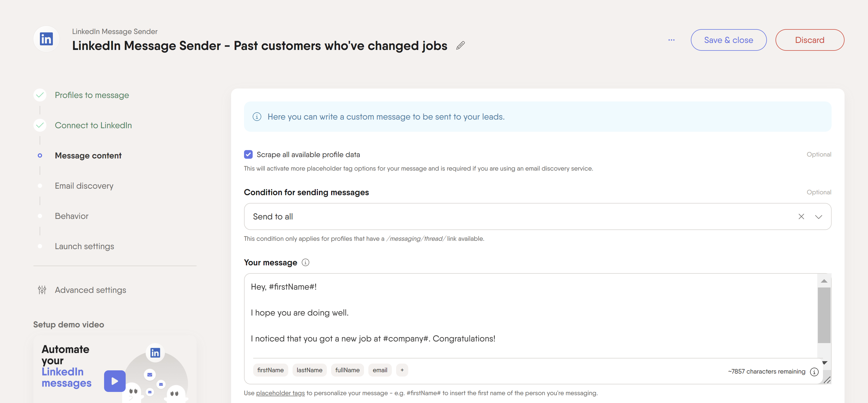The height and width of the screenshot is (403, 868).
Task: Click the message box scroll up arrow
Action: (x=824, y=281)
